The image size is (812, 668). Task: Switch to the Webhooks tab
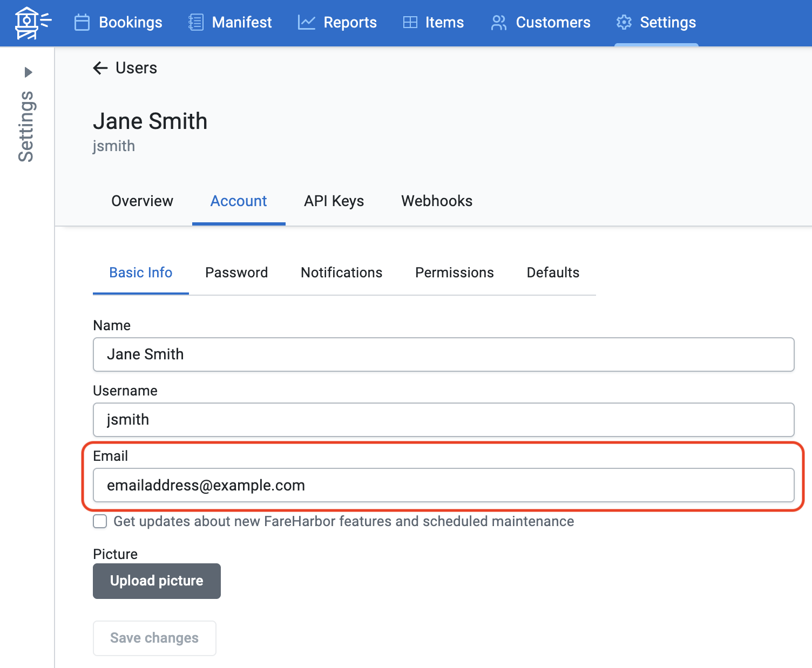click(437, 201)
